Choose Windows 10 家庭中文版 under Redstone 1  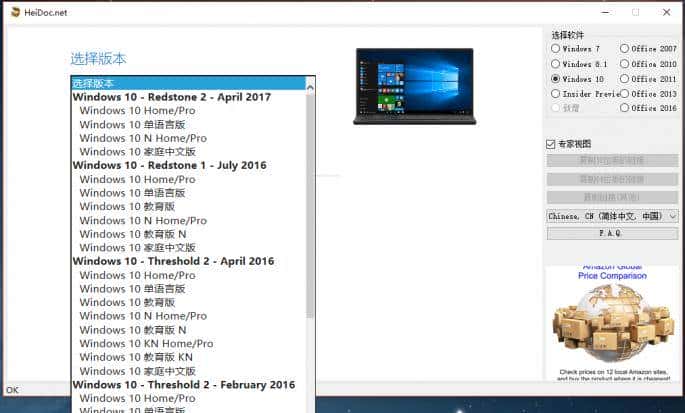point(138,247)
